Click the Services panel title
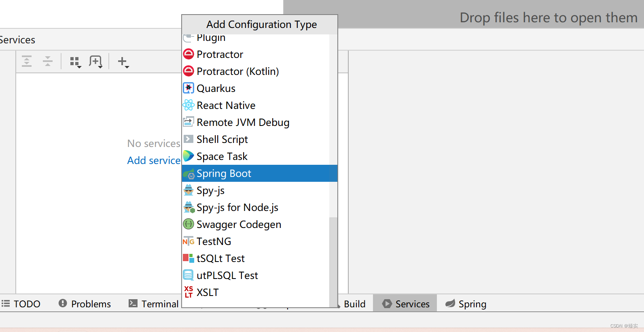Screen dimensions: 644x332 point(17,40)
